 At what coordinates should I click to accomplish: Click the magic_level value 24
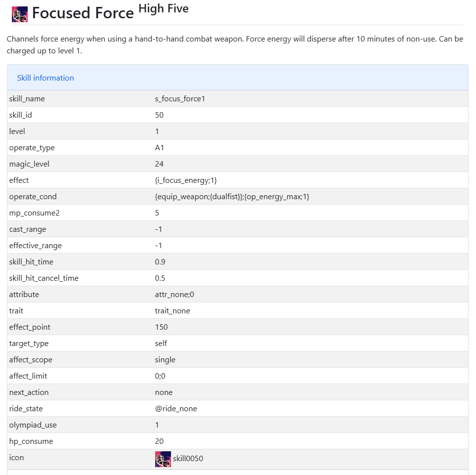pyautogui.click(x=159, y=164)
